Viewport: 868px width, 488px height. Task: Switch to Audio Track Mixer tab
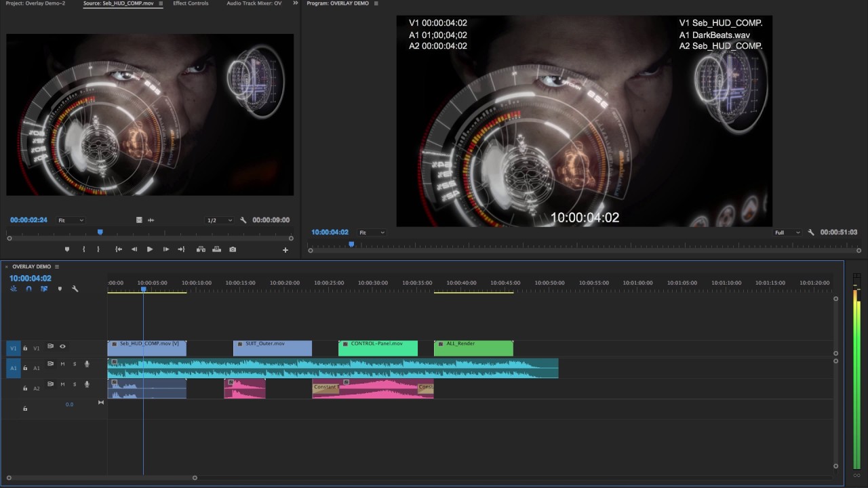[x=254, y=3]
